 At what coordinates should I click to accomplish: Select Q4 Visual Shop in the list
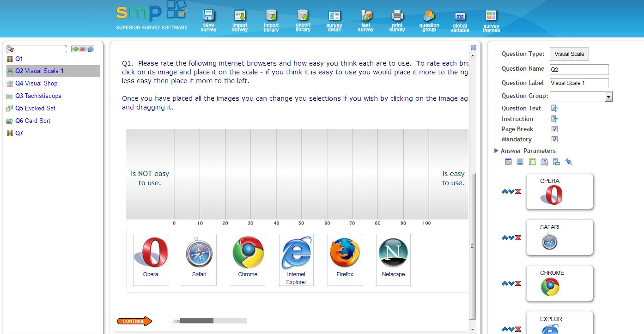(x=36, y=83)
